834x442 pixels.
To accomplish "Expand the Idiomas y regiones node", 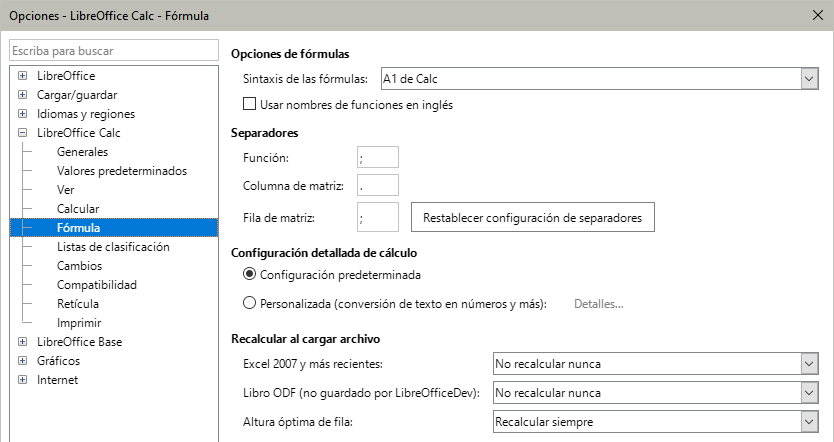I will (x=22, y=114).
